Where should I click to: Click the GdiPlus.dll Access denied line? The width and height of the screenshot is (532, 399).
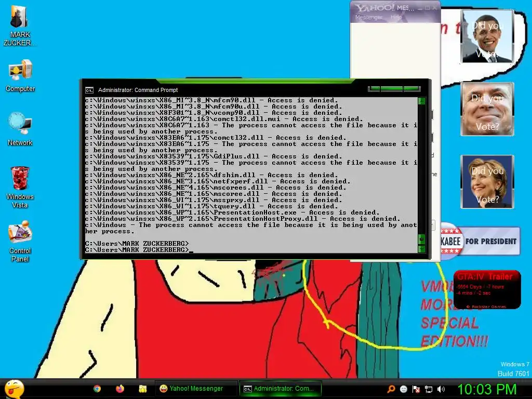tap(214, 156)
